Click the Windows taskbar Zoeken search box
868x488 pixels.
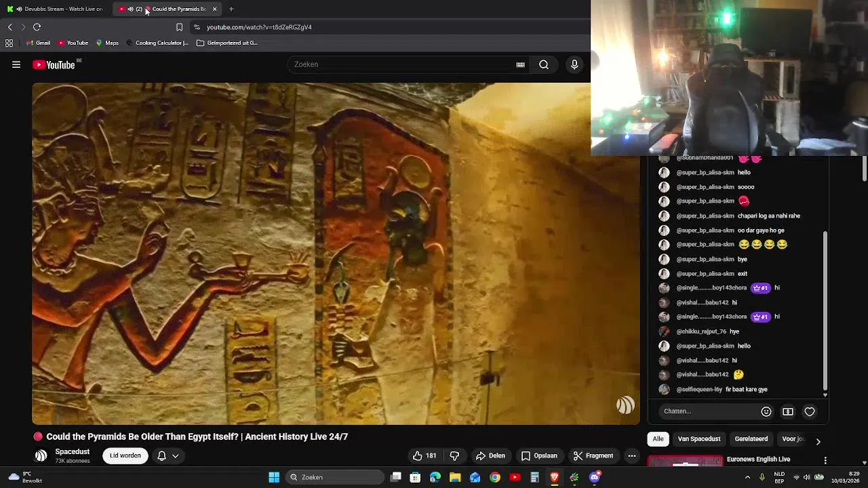coord(334,477)
